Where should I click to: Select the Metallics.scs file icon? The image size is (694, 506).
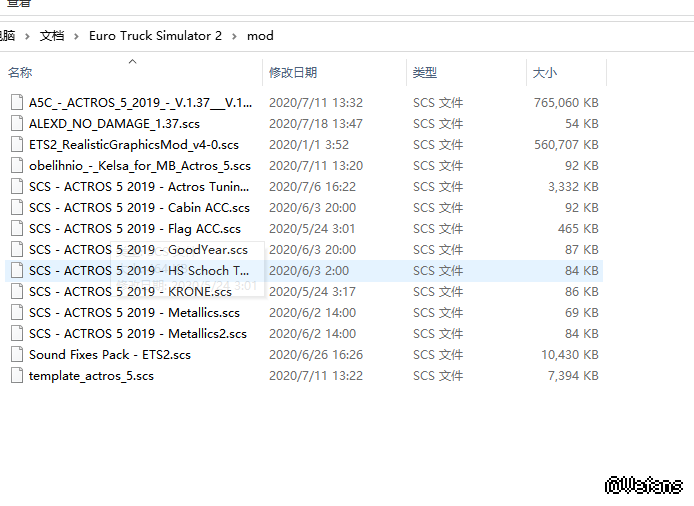click(x=17, y=313)
